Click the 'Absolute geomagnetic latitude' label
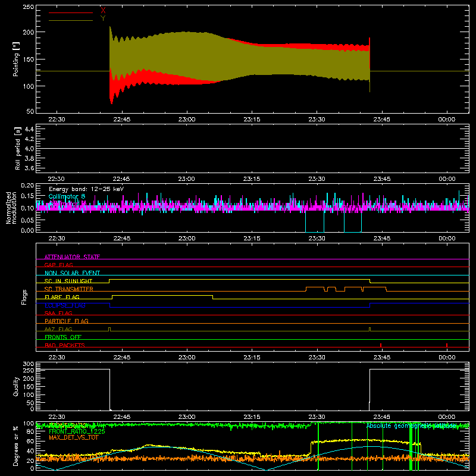476x476 pixels. pyautogui.click(x=411, y=426)
